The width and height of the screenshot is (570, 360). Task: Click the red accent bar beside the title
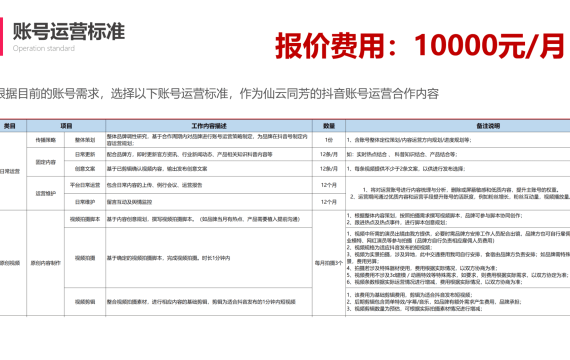pos(1,36)
